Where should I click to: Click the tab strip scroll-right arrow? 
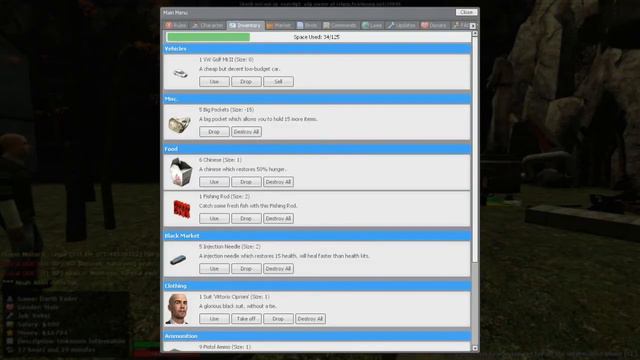(x=473, y=26)
